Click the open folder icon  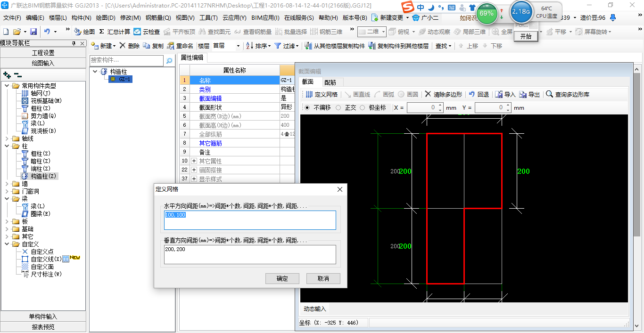[x=17, y=32]
